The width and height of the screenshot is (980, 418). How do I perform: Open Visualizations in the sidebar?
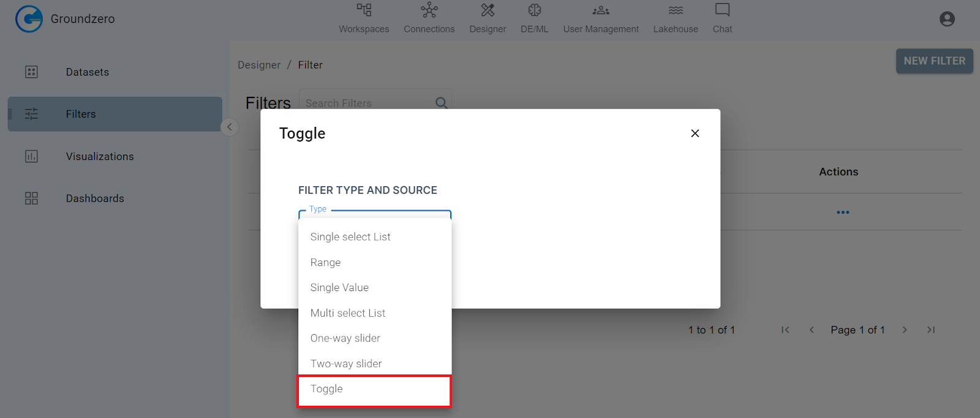[x=99, y=156]
